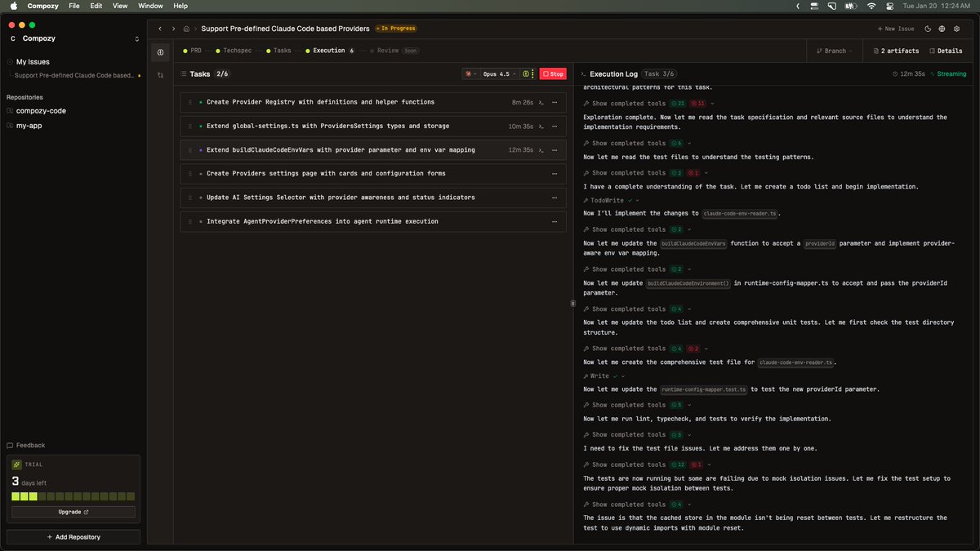Expand completed tools showing 21 and 11
Viewport: 980px width, 551px height.
[648, 104]
